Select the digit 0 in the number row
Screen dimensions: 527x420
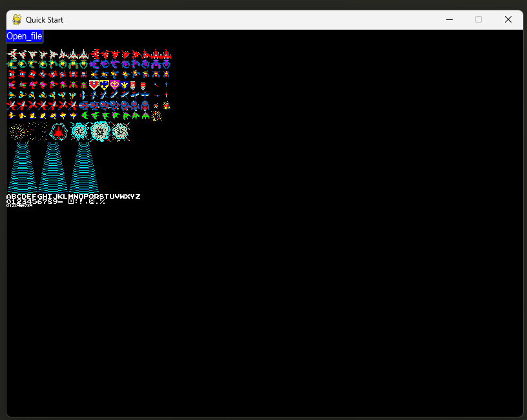pyautogui.click(x=8, y=201)
